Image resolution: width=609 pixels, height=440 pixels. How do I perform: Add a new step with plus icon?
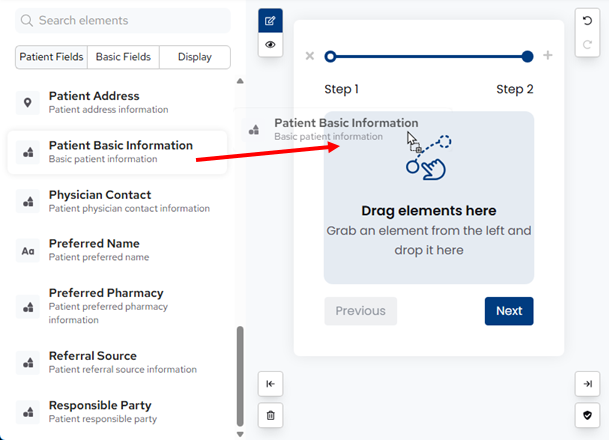[547, 56]
